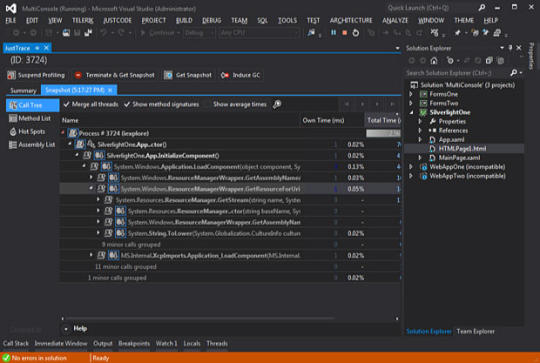Viewport: 540px width, 363px height.
Task: Select the '9 minor calls grouped' row
Action: [230, 244]
